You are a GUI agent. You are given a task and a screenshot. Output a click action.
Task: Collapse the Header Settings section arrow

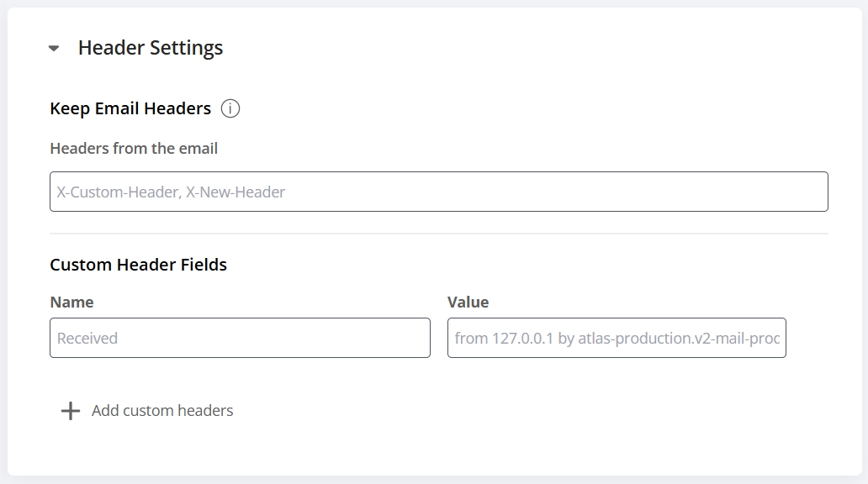54,48
